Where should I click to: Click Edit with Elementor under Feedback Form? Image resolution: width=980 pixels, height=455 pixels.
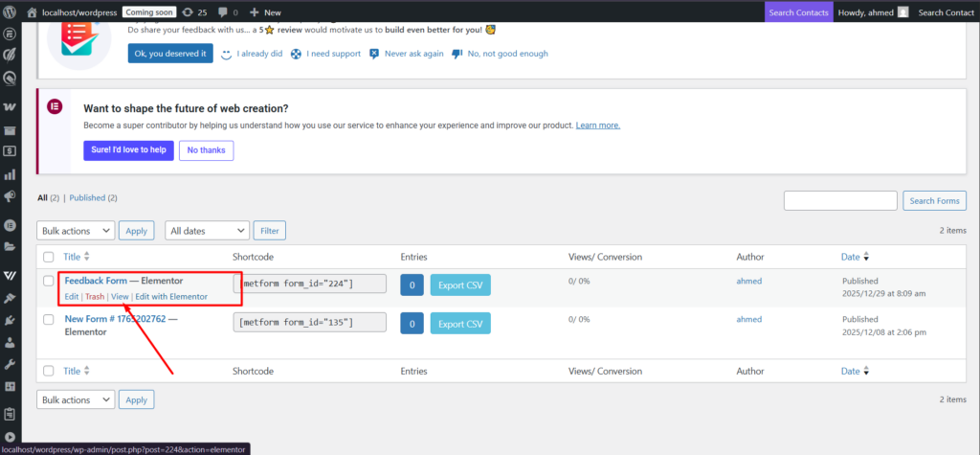coord(171,297)
